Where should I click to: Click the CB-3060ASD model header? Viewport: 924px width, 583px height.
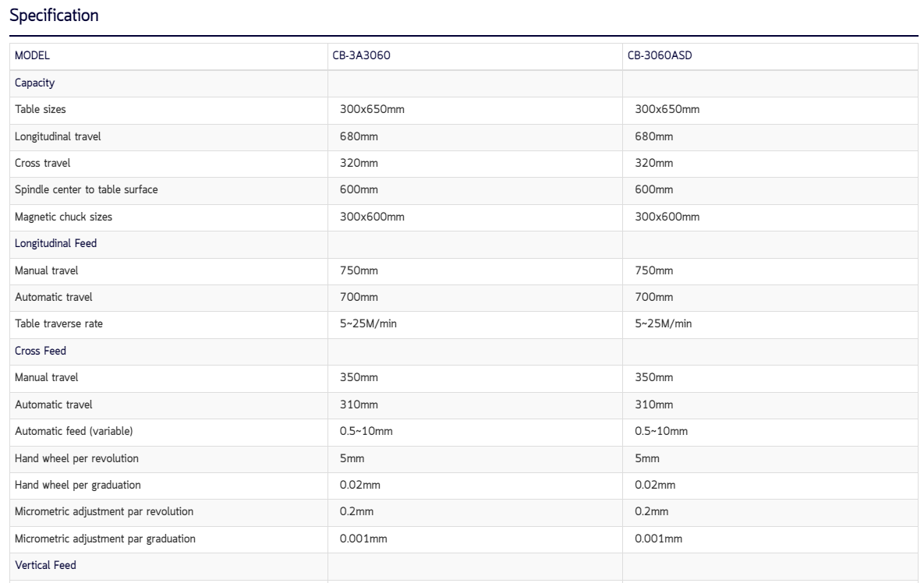click(x=660, y=55)
